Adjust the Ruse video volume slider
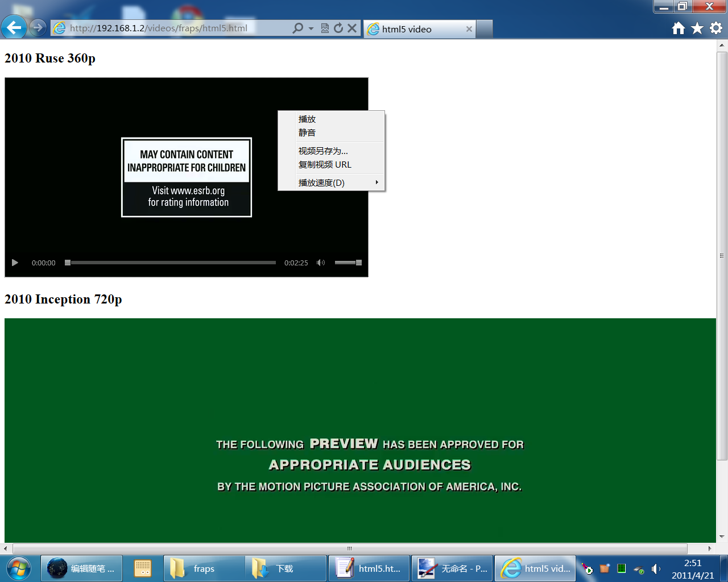Viewport: 728px width, 582px height. (348, 263)
